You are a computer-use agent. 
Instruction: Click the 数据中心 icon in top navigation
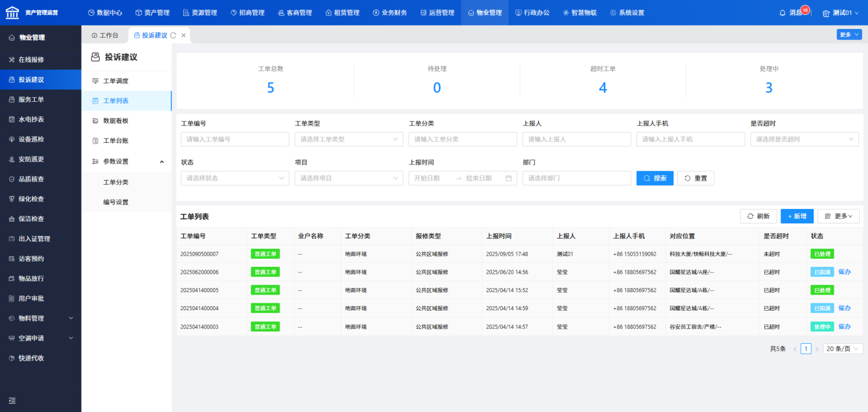click(x=91, y=13)
